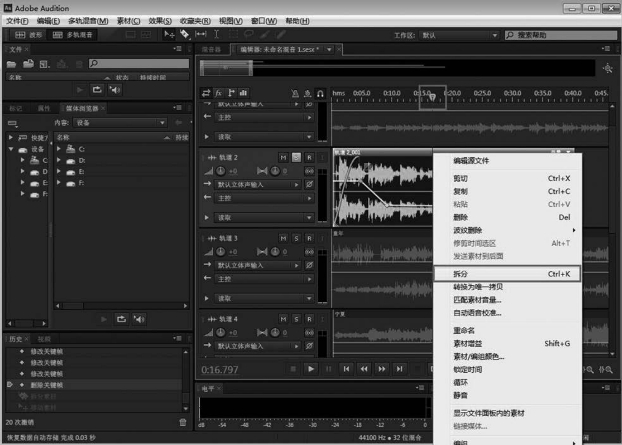The width and height of the screenshot is (622, 445).
Task: Arm Track 3 for recording
Action: (x=309, y=238)
